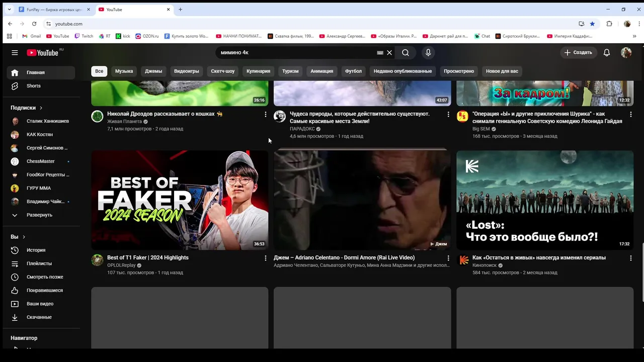The height and width of the screenshot is (362, 644).
Task: Open OPLOLReplay channel link
Action: pos(121,265)
